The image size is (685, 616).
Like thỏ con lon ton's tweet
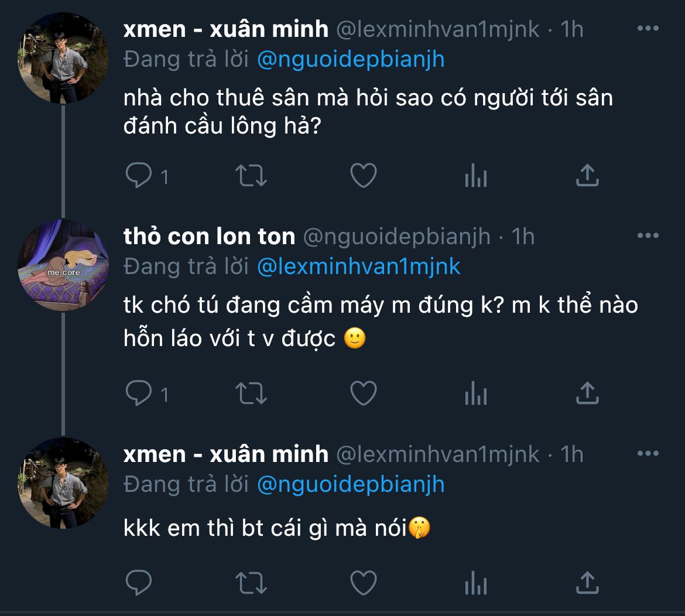[x=363, y=394]
